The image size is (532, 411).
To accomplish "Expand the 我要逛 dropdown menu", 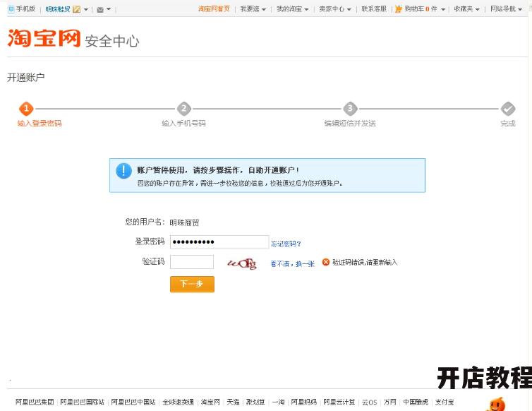I will 253,9.
